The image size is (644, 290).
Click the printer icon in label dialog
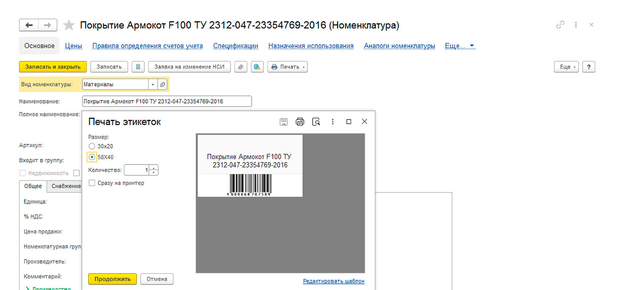300,122
